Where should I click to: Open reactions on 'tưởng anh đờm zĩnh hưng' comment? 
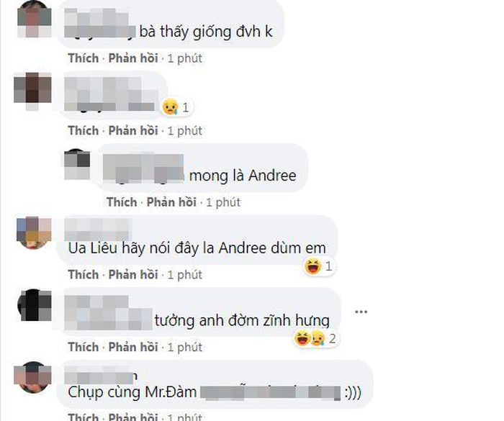315,338
